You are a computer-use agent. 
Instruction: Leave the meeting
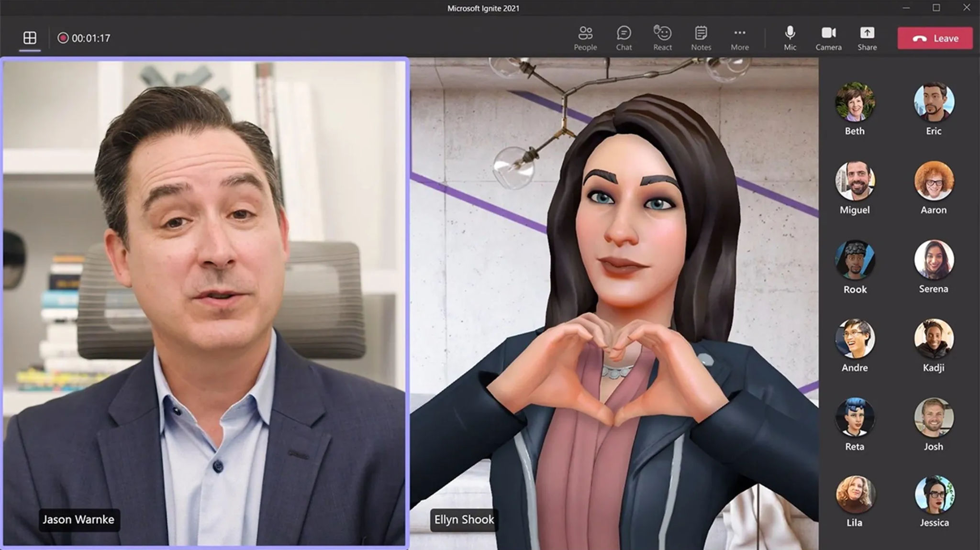click(935, 38)
